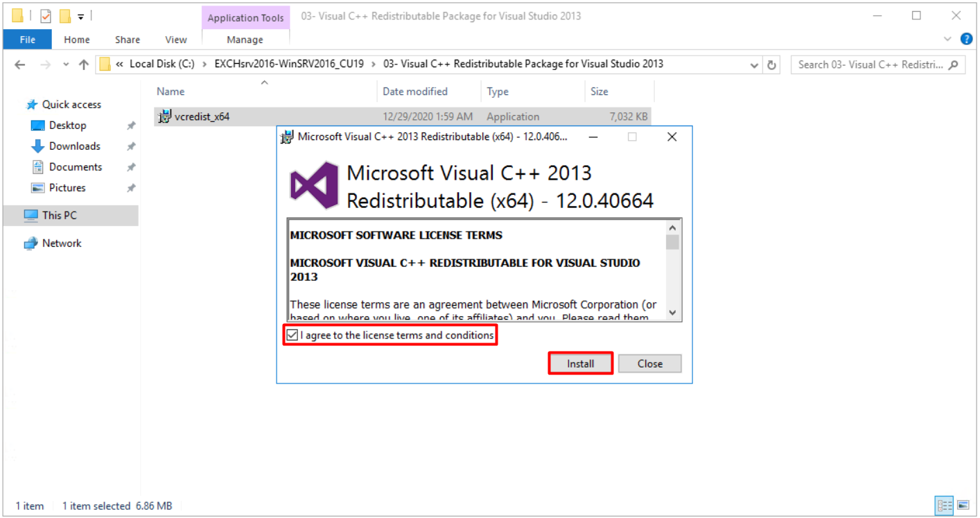Open the Share ribbon tab
The height and width of the screenshot is (518, 980).
[128, 40]
